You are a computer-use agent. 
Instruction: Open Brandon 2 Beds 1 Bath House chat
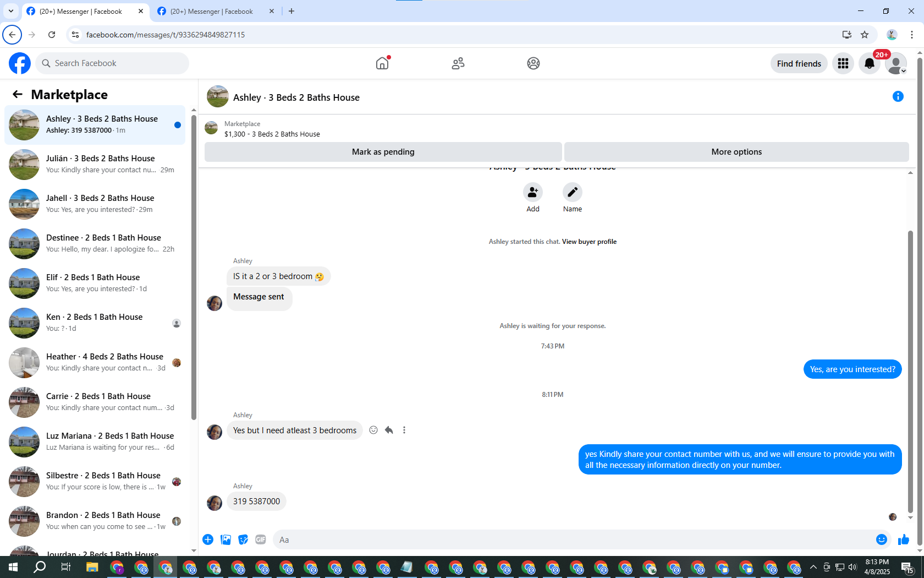point(95,521)
